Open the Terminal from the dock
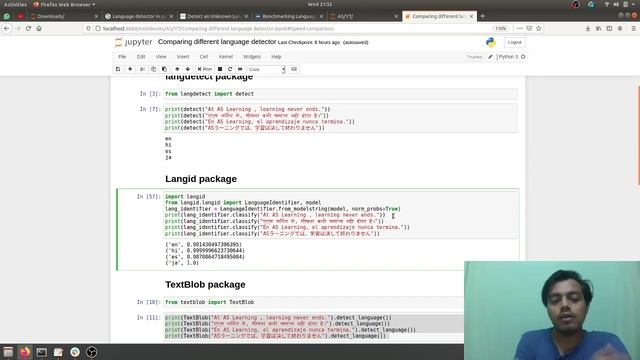Screen dimensions: 640x360 coord(41,352)
